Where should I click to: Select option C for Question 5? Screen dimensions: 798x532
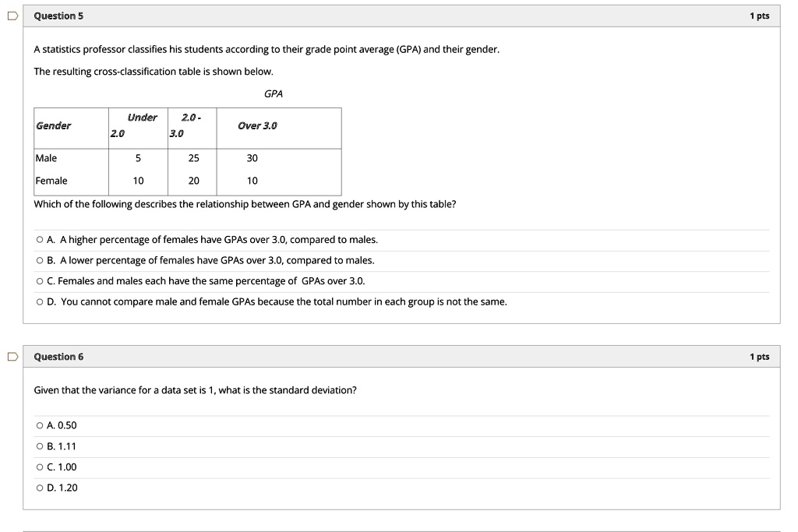[x=38, y=280]
